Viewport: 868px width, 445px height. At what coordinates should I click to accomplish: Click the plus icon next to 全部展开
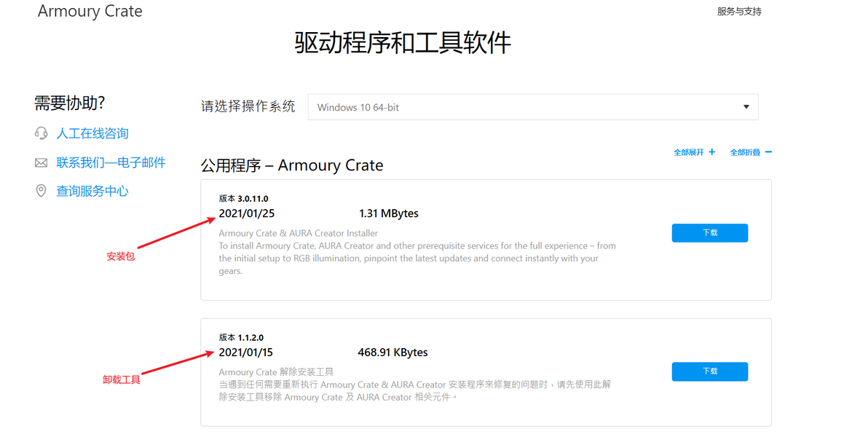(712, 151)
